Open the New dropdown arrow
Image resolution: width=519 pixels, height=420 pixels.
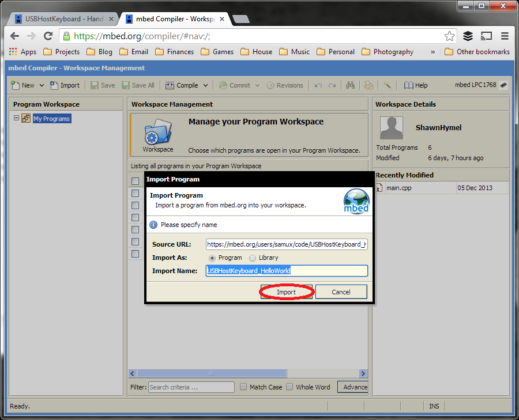pyautogui.click(x=42, y=85)
